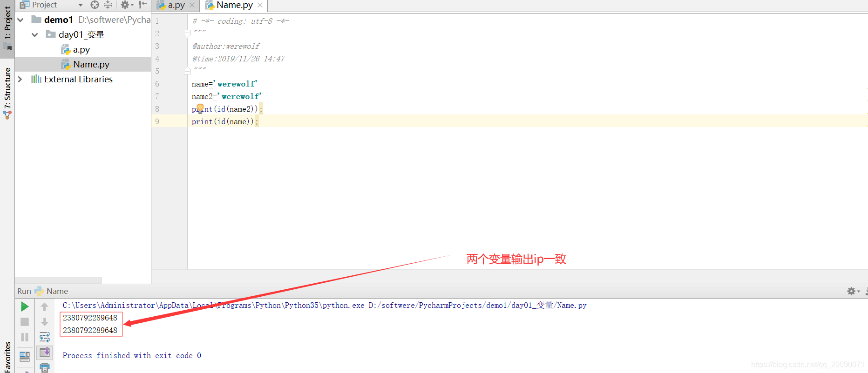Fold the docstring end marker at line 5
The width and height of the screenshot is (868, 373).
point(187,71)
